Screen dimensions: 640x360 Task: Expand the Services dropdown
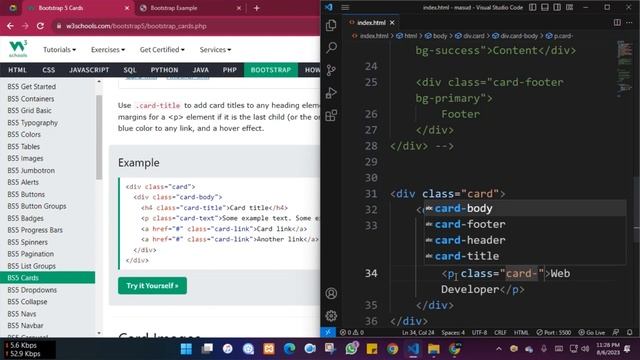pos(215,49)
